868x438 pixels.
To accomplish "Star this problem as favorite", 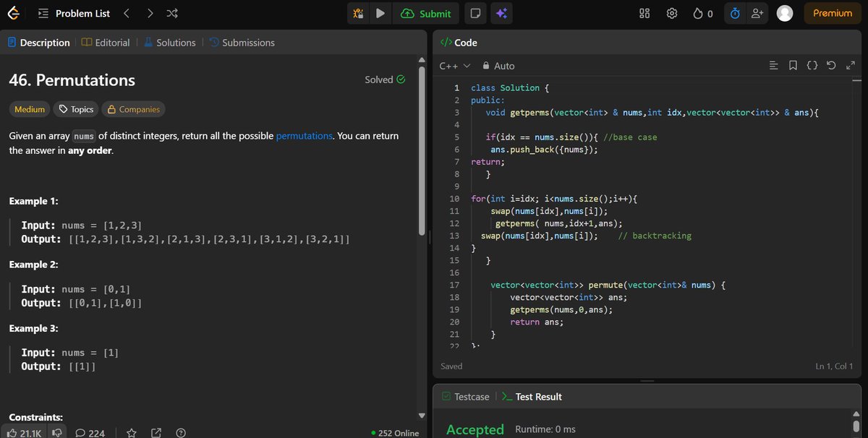I will coord(132,433).
